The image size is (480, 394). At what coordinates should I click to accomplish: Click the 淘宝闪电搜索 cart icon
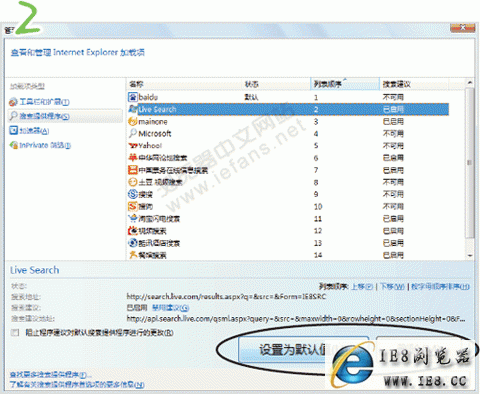coord(133,218)
